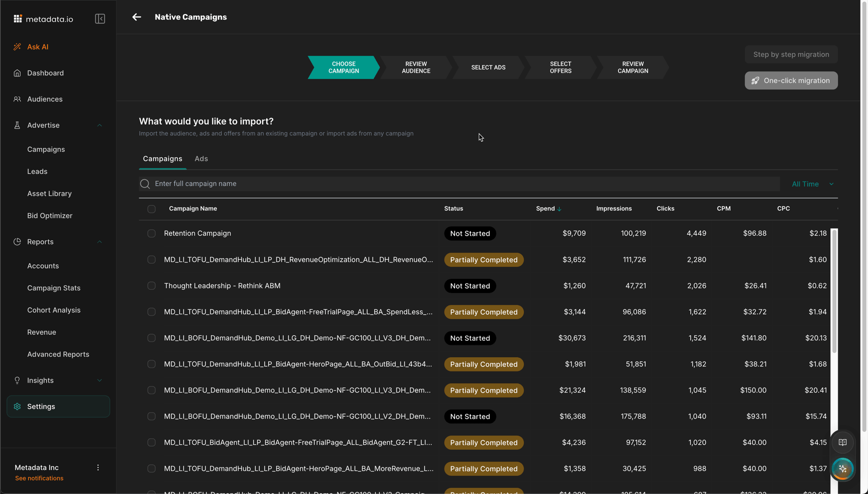Click the back arrow beside Native Campaigns
Screen dimensions: 868x494
137,17
